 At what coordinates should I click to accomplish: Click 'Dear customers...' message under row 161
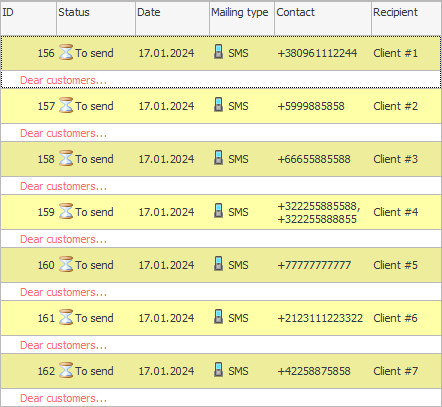pos(63,345)
